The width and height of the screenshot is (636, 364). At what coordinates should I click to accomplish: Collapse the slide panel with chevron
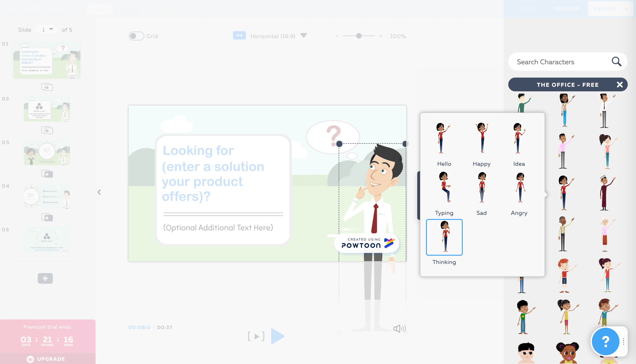tap(99, 192)
